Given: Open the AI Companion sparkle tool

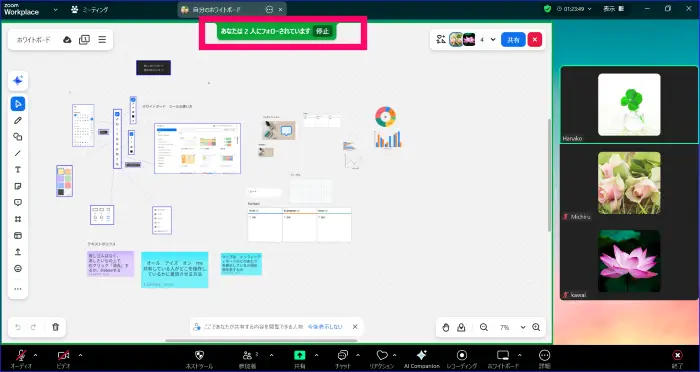Looking at the screenshot, I should (x=18, y=81).
